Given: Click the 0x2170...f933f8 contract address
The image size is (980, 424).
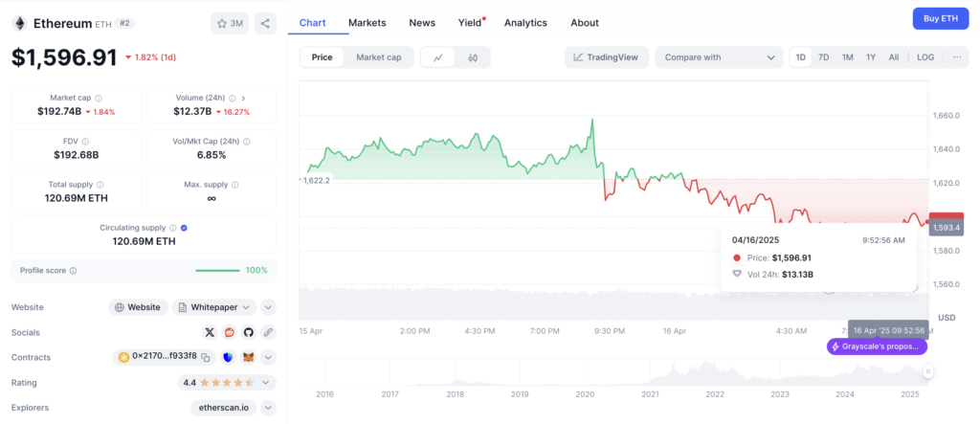Looking at the screenshot, I should coord(165,356).
